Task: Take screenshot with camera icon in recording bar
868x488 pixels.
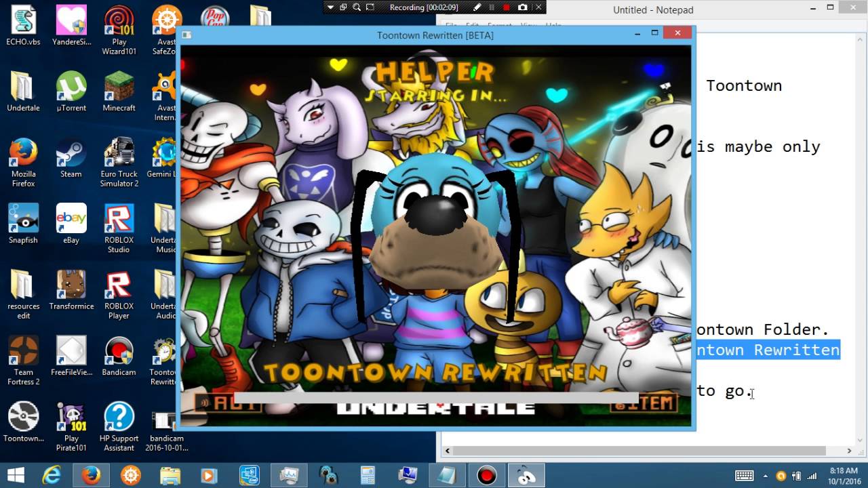Action: coord(522,7)
